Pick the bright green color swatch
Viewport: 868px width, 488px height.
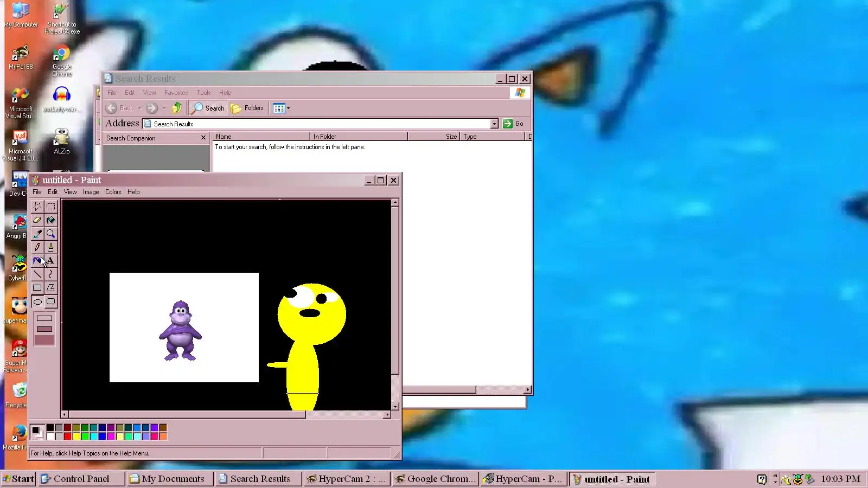coord(85,436)
